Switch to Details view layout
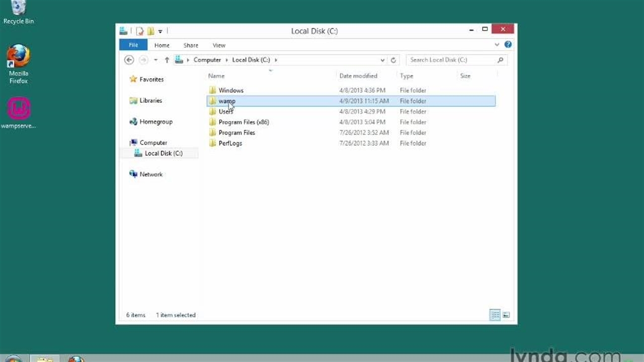 pyautogui.click(x=495, y=315)
